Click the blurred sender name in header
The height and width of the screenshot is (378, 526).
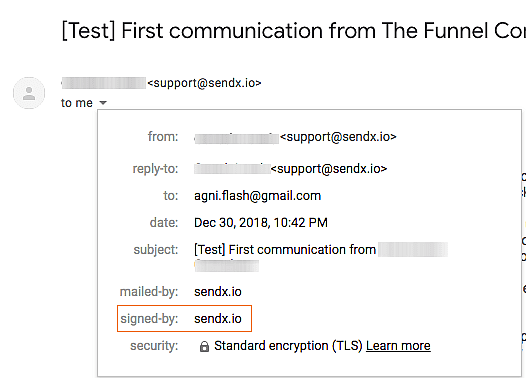pyautogui.click(x=104, y=83)
